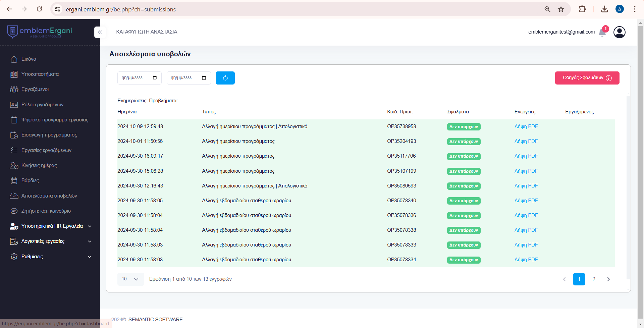Click the blue refresh icon button
Screen dimensions: 644x328
click(225, 78)
